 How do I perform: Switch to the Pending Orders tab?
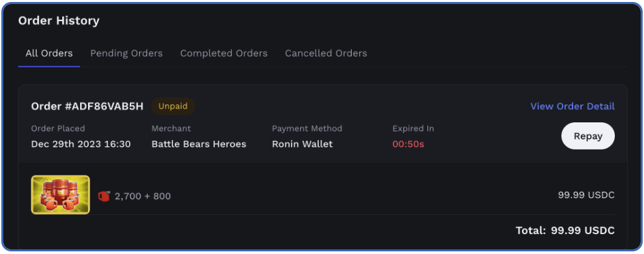(127, 54)
